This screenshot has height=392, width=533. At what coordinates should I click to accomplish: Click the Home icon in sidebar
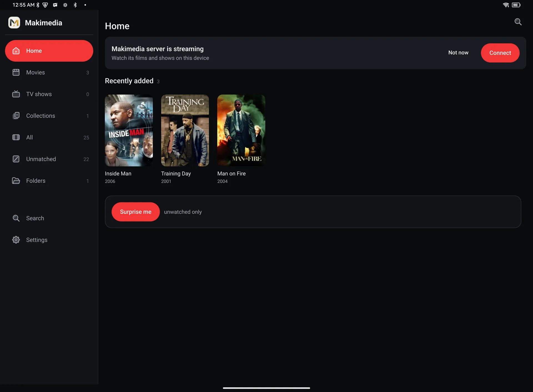[x=16, y=51]
